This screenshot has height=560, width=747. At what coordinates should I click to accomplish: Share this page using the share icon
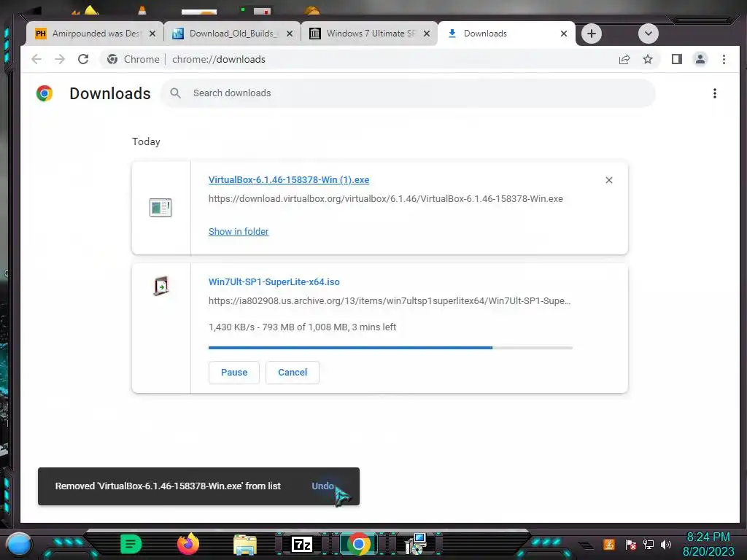click(x=624, y=59)
